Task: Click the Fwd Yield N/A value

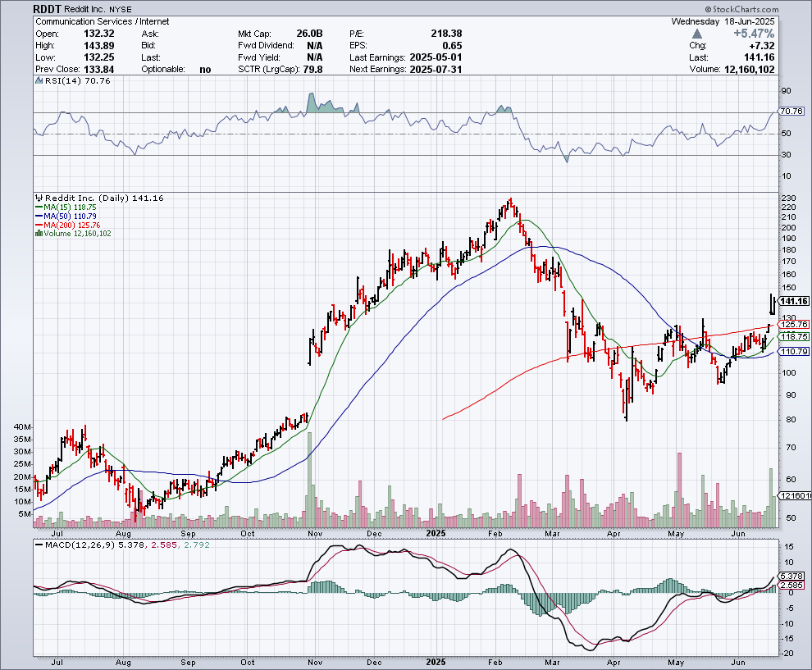Action: [315, 57]
